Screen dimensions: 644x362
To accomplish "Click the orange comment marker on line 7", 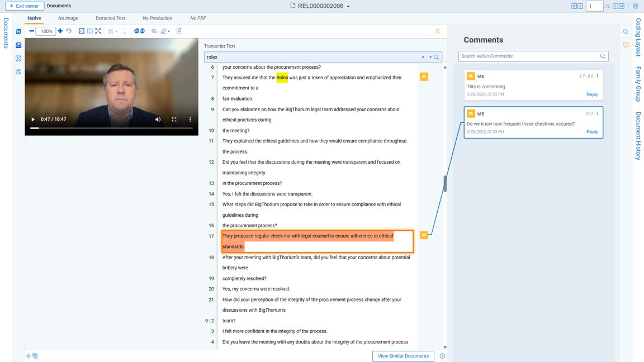I will 424,77.
